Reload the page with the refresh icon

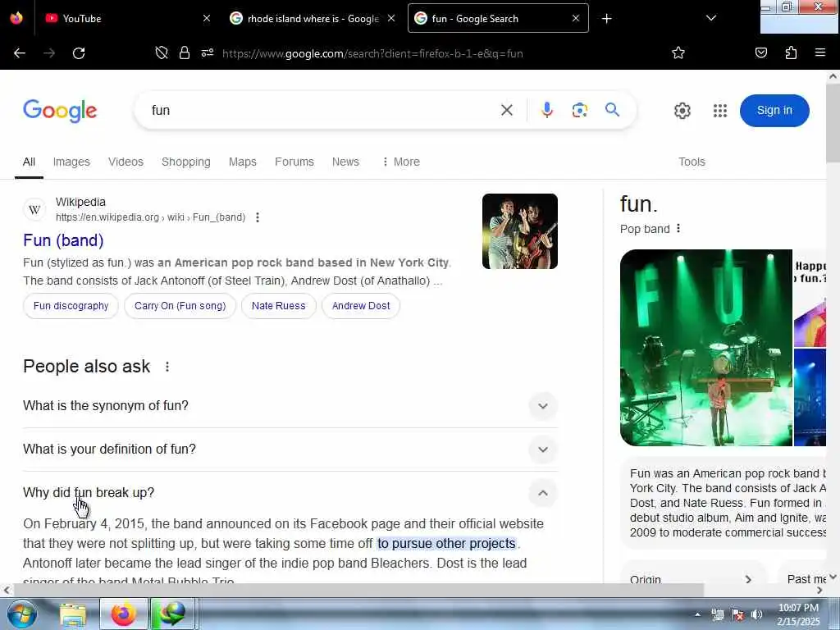point(79,53)
